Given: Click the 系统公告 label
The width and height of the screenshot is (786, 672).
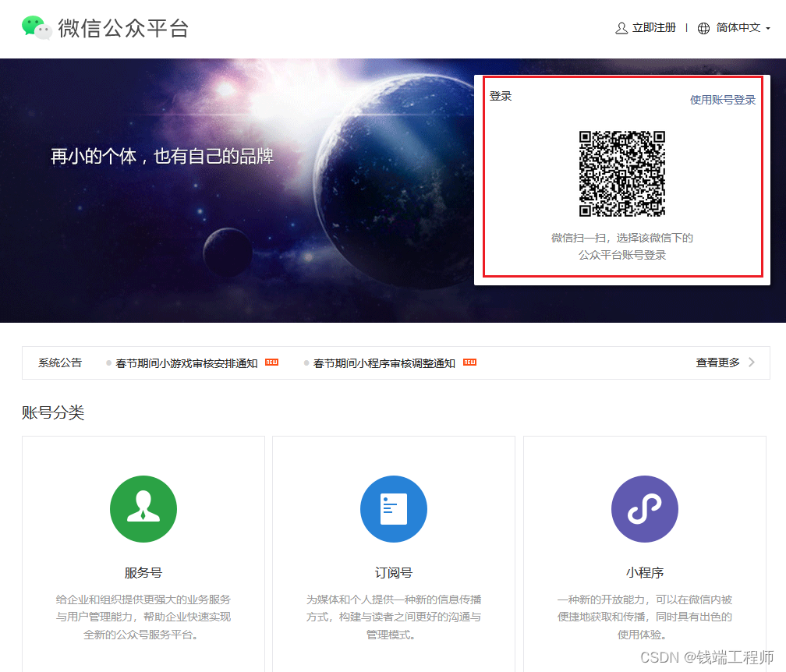Looking at the screenshot, I should (60, 363).
